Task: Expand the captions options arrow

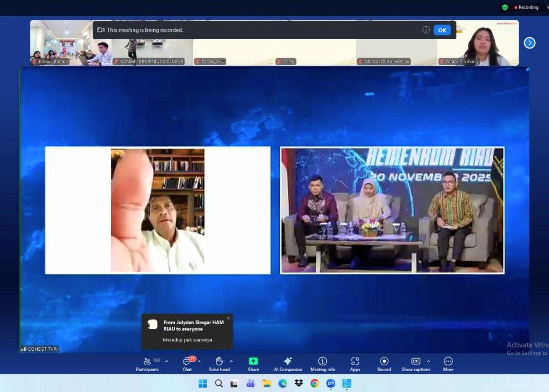Action: point(429,361)
